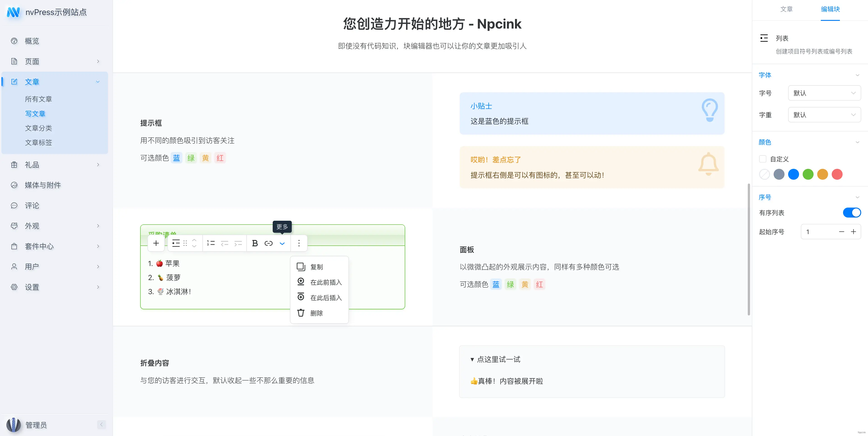This screenshot has width=868, height=436.
Task: Click the 页面 document icon in sidebar
Action: coord(14,61)
